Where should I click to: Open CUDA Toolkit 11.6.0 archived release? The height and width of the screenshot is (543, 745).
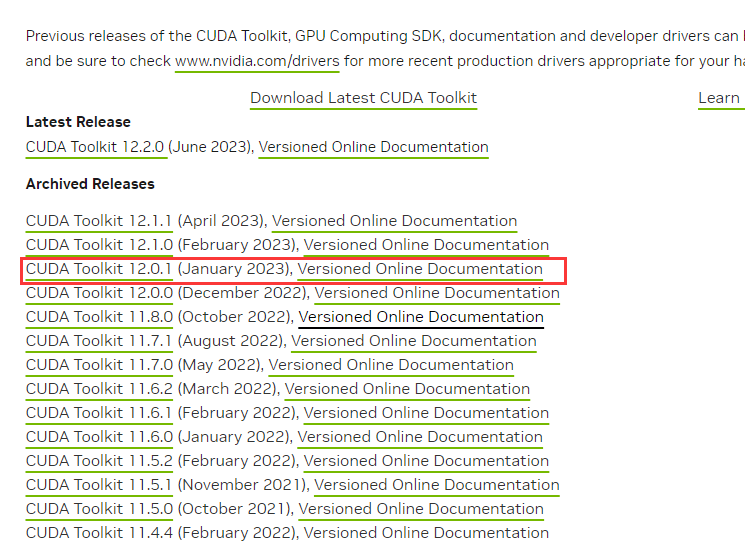point(99,437)
